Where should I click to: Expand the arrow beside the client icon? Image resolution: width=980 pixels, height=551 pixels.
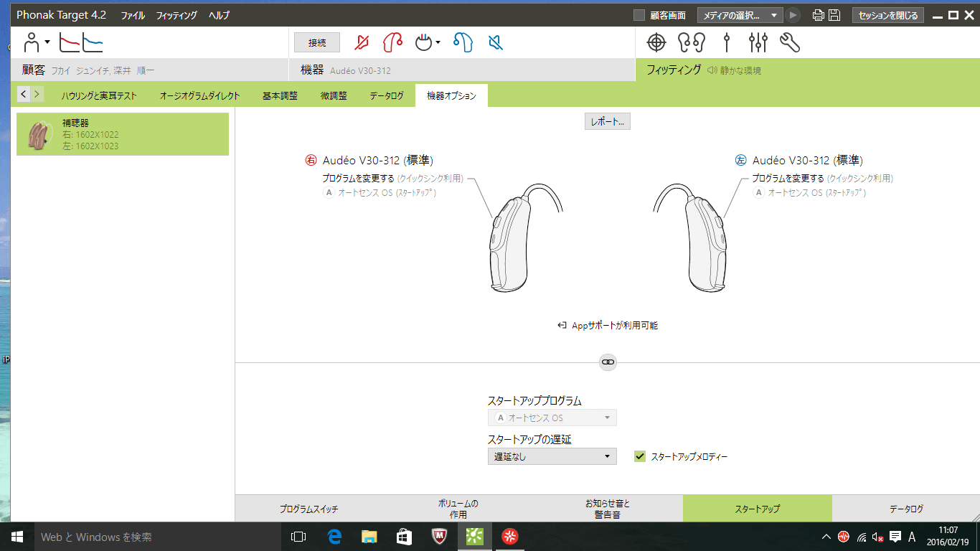click(47, 42)
